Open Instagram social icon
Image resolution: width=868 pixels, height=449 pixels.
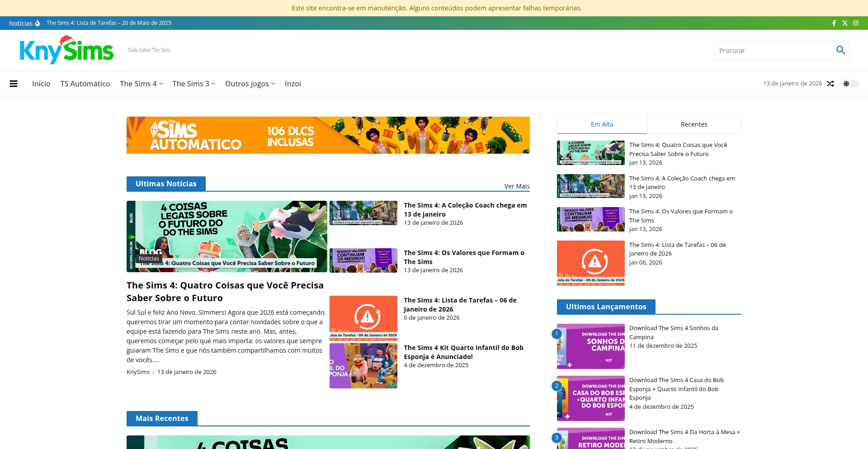tap(856, 23)
